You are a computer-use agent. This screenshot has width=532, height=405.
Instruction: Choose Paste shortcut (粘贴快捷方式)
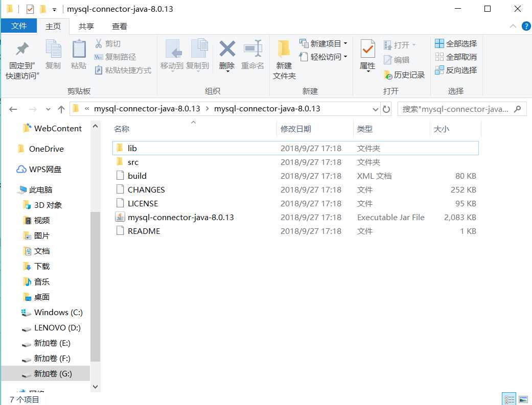(x=123, y=70)
